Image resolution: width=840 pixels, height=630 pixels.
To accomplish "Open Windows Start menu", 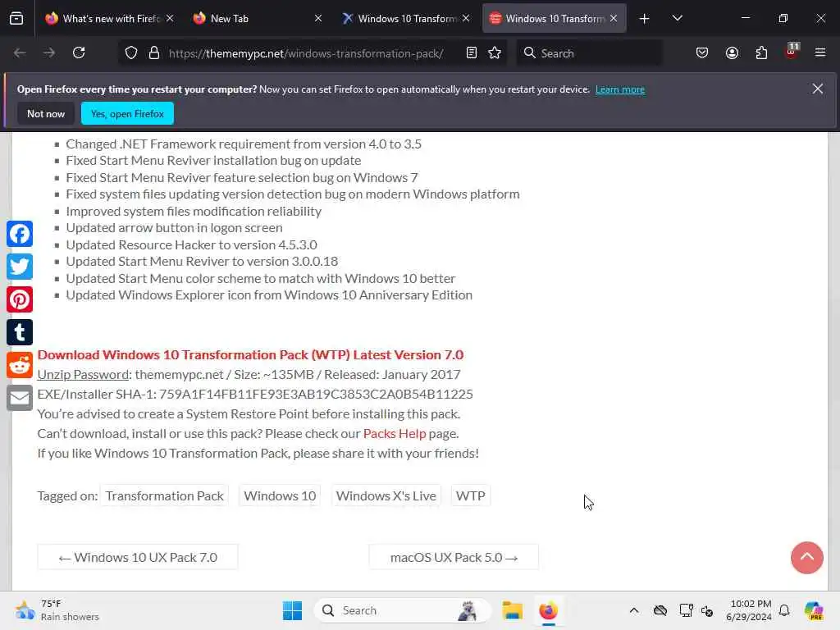I will pyautogui.click(x=293, y=610).
